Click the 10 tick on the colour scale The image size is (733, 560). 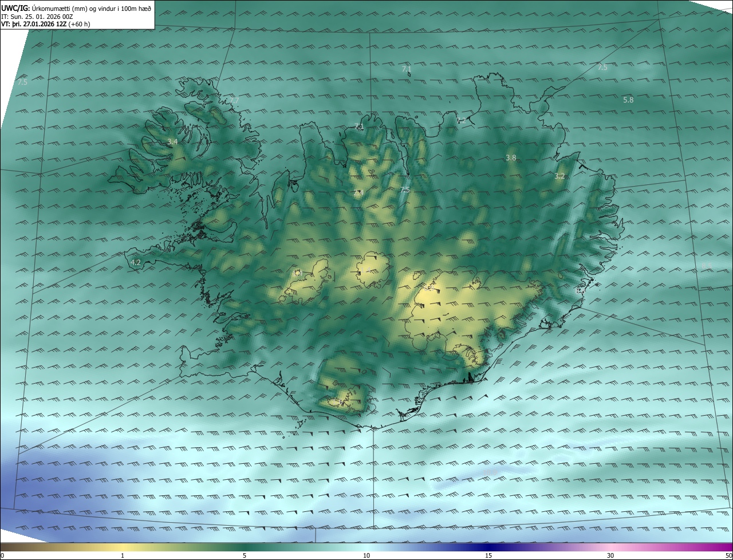[x=366, y=555]
